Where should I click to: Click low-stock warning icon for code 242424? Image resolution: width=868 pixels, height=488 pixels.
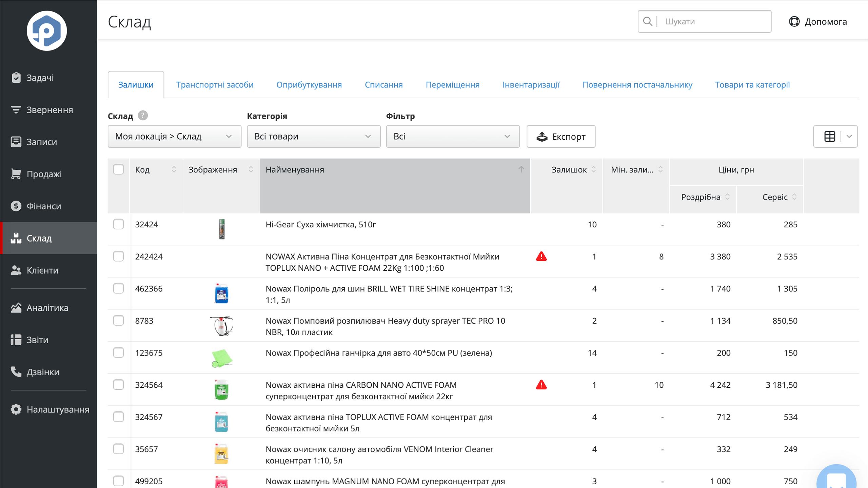tap(541, 257)
